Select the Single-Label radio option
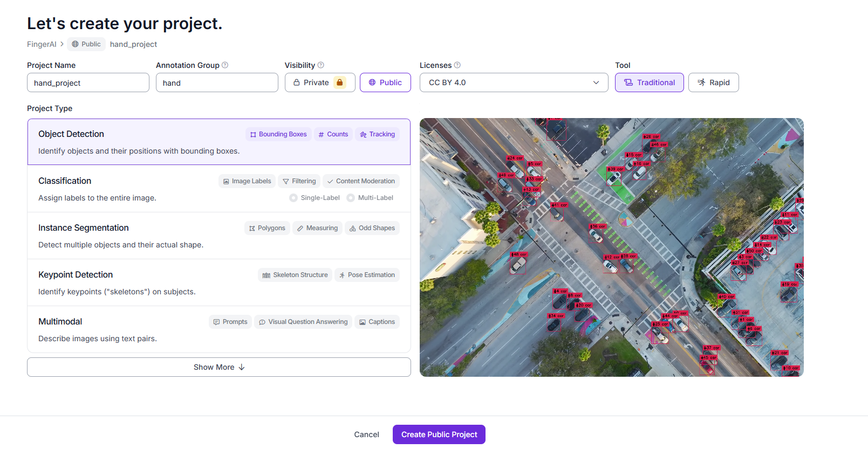 (x=293, y=198)
